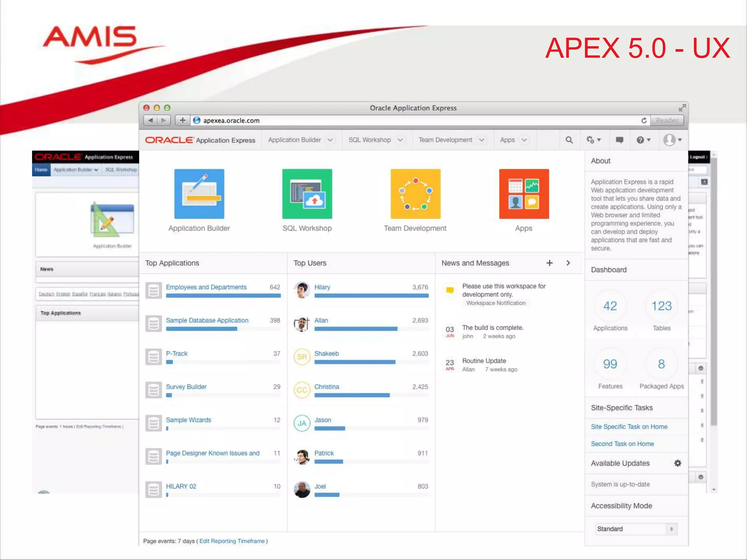The height and width of the screenshot is (560, 747).
Task: Click the HILARY 02 application icon
Action: pos(154,489)
